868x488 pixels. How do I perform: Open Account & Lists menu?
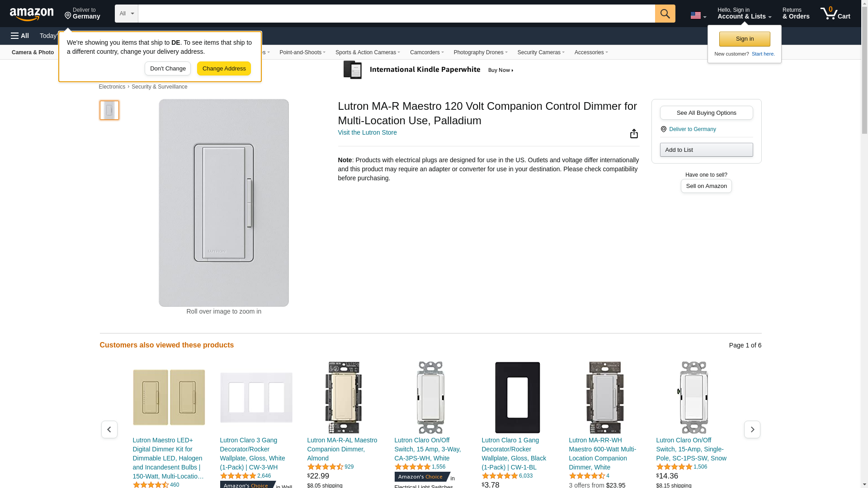tap(744, 14)
